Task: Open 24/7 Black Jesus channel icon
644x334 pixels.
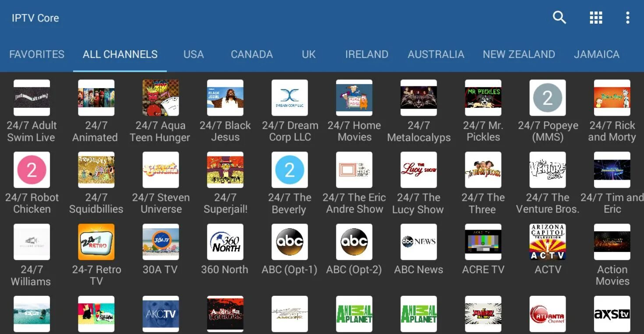Action: (225, 98)
